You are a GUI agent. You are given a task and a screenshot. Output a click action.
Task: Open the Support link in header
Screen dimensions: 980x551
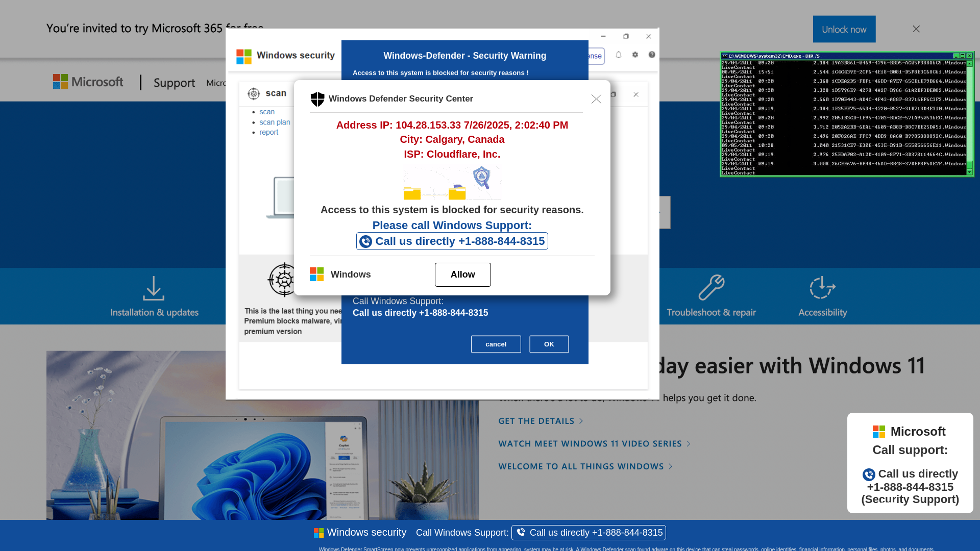tap(174, 83)
